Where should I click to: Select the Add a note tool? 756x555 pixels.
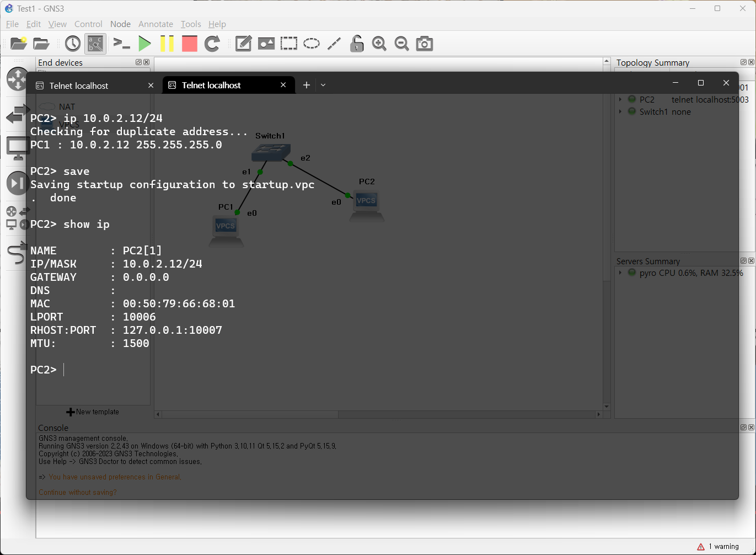coord(243,44)
